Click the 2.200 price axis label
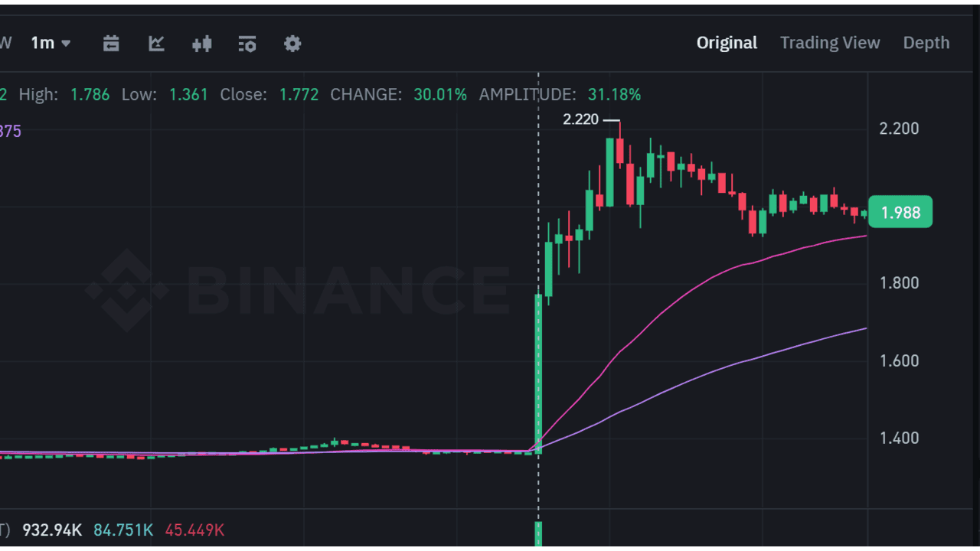 [899, 129]
